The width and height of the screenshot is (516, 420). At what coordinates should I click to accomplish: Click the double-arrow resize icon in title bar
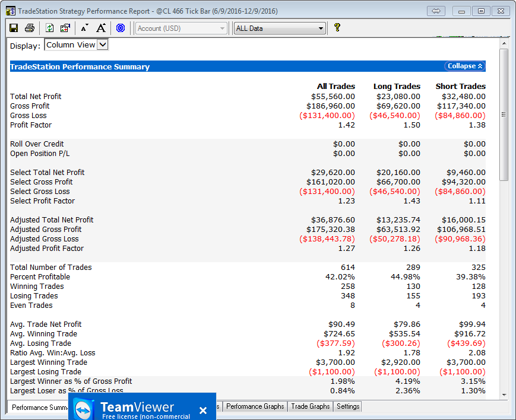pyautogui.click(x=436, y=11)
